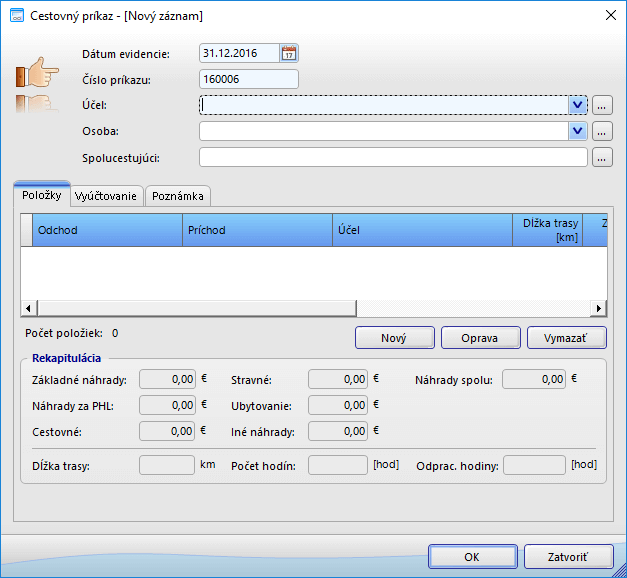This screenshot has width=627, height=578.
Task: Click the pointing hand icon
Action: pyautogui.click(x=37, y=72)
